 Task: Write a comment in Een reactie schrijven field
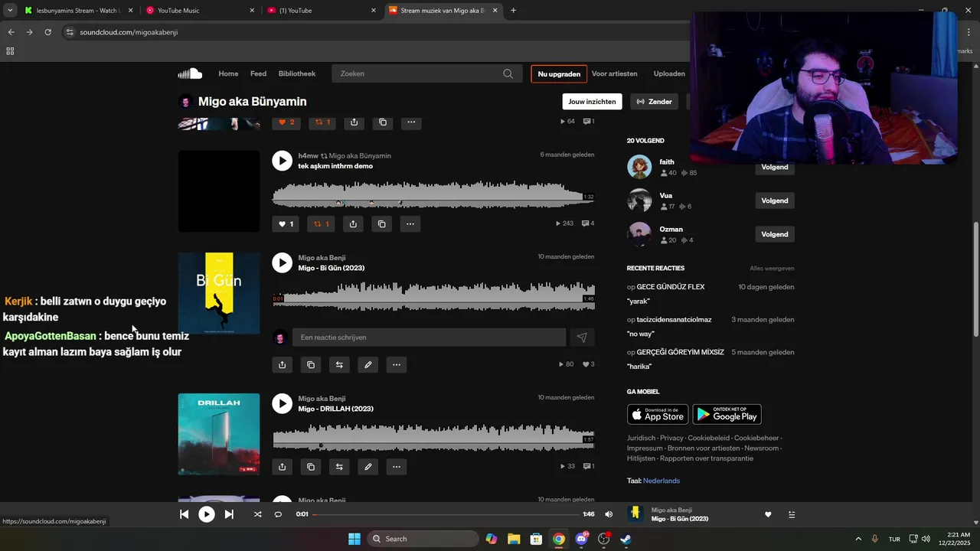tap(429, 337)
